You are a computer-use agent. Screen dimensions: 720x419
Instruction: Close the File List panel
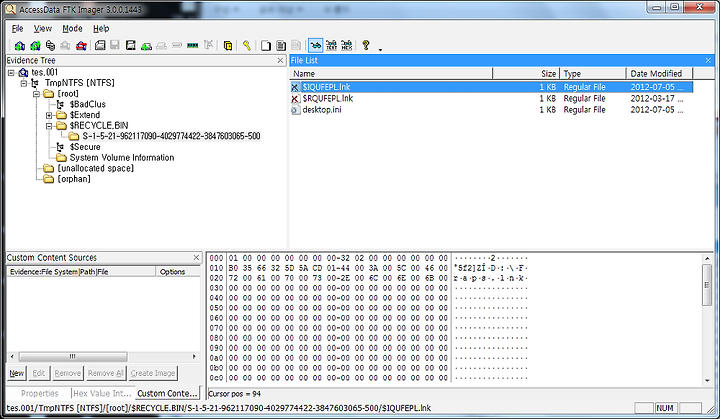(708, 60)
